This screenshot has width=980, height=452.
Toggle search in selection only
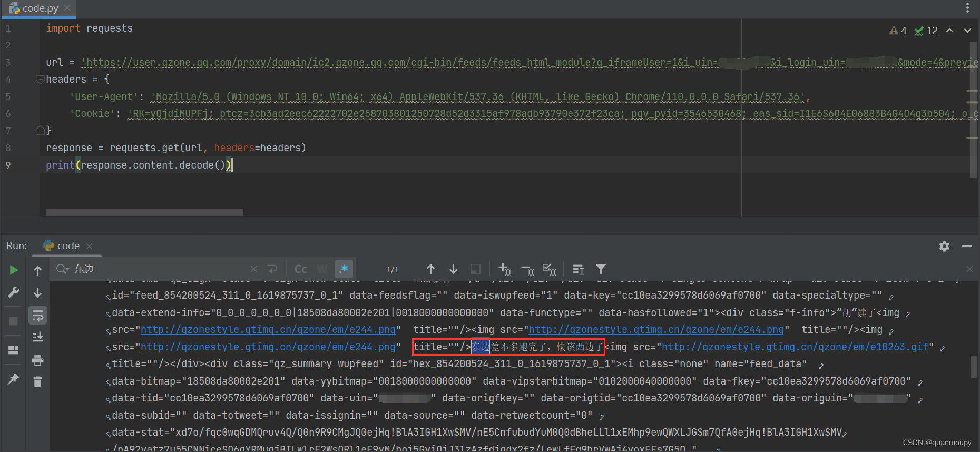click(475, 269)
